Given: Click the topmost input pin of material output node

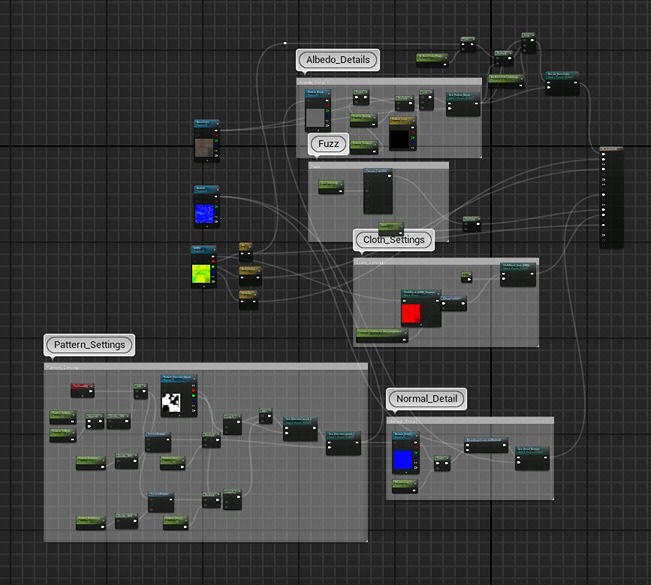Looking at the screenshot, I should tap(603, 154).
